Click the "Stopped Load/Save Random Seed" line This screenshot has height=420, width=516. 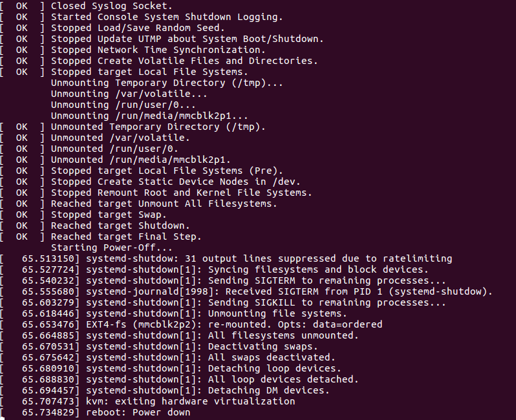[138, 28]
